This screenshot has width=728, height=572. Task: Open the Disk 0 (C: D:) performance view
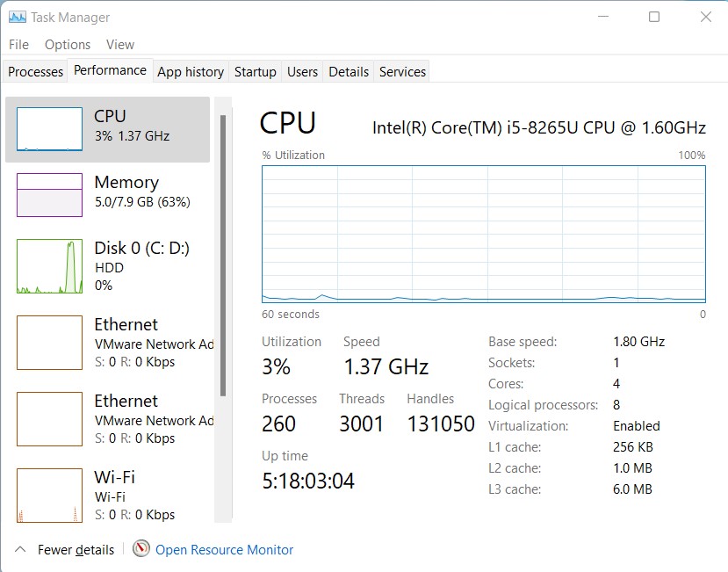click(105, 264)
